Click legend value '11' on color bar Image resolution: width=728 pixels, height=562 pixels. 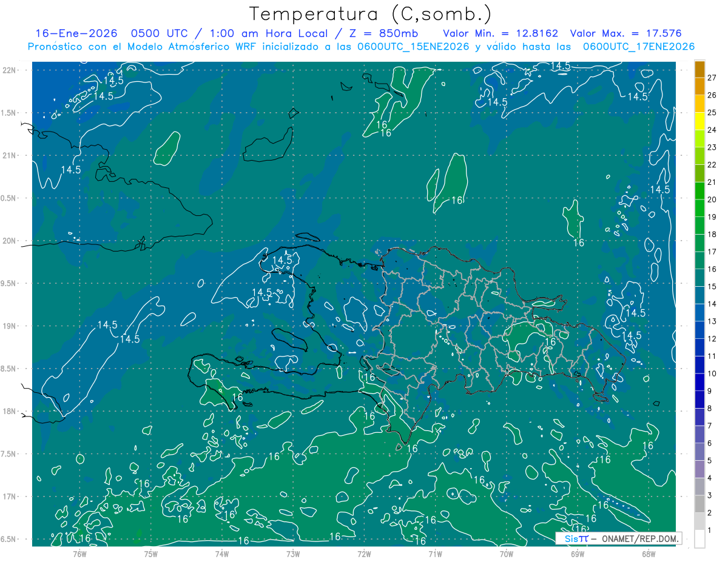coord(712,356)
